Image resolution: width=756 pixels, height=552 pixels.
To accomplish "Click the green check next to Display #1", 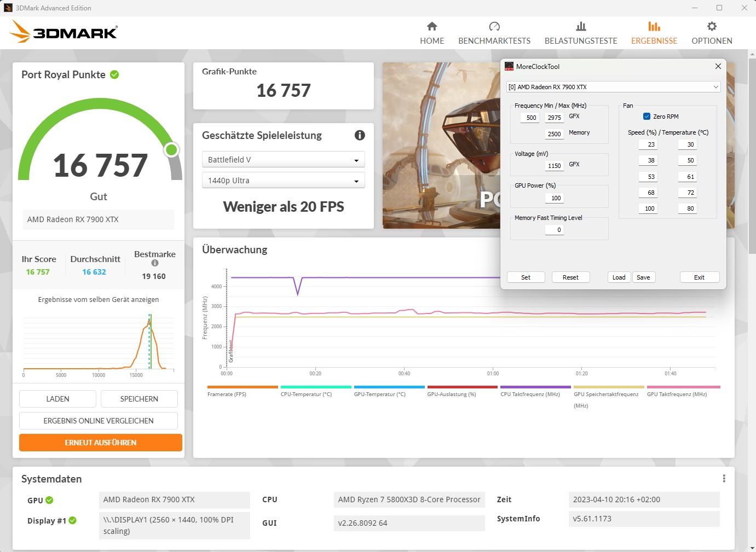I will 73,520.
